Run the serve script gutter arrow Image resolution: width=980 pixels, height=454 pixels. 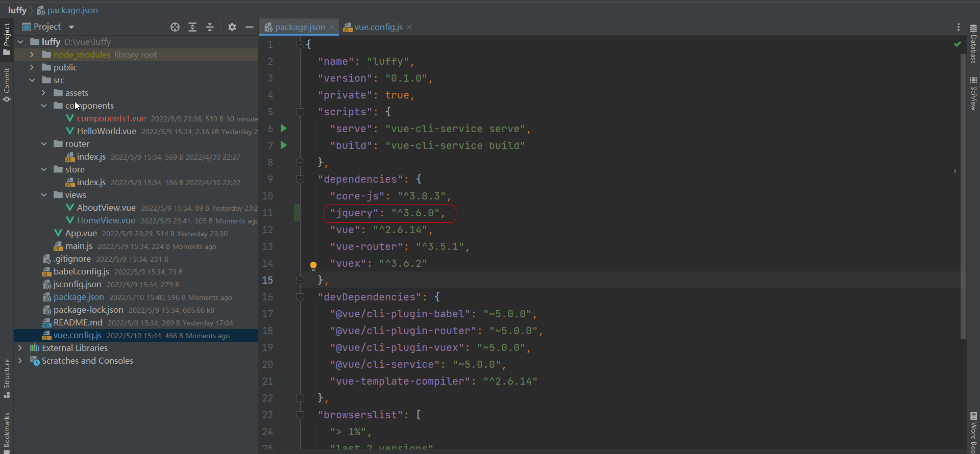coord(284,129)
